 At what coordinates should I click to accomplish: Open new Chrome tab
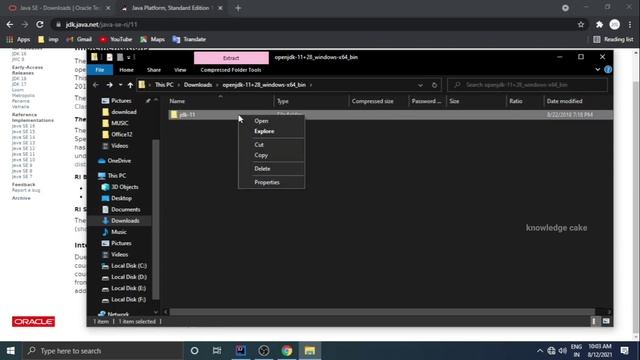238,8
